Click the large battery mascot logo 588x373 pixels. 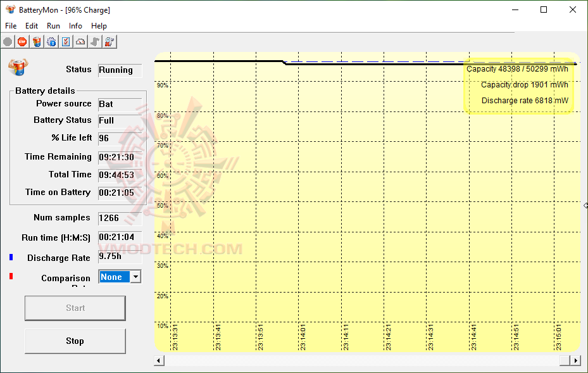click(x=18, y=66)
